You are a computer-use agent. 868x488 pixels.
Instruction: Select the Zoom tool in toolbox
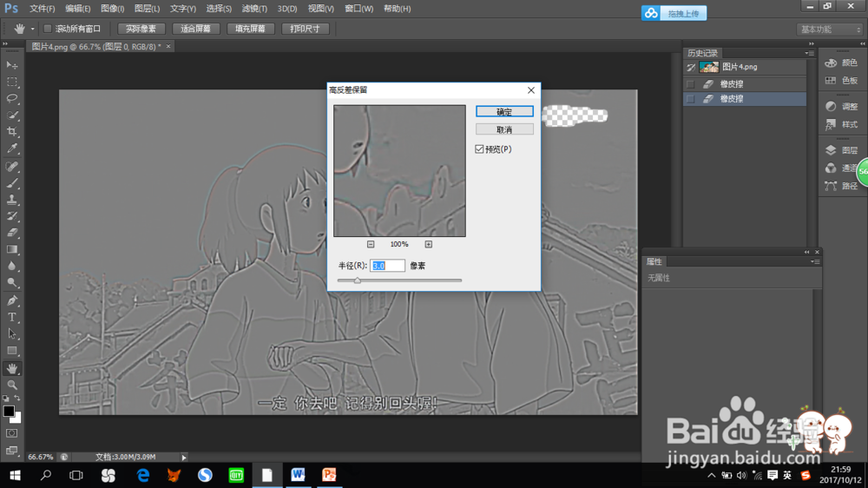[x=12, y=385]
